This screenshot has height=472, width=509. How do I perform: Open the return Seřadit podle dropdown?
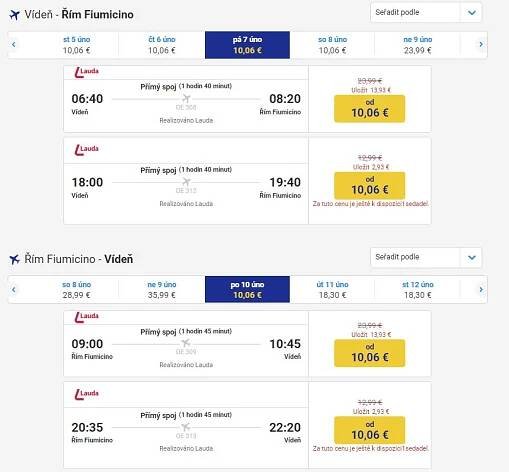pyautogui.click(x=426, y=257)
